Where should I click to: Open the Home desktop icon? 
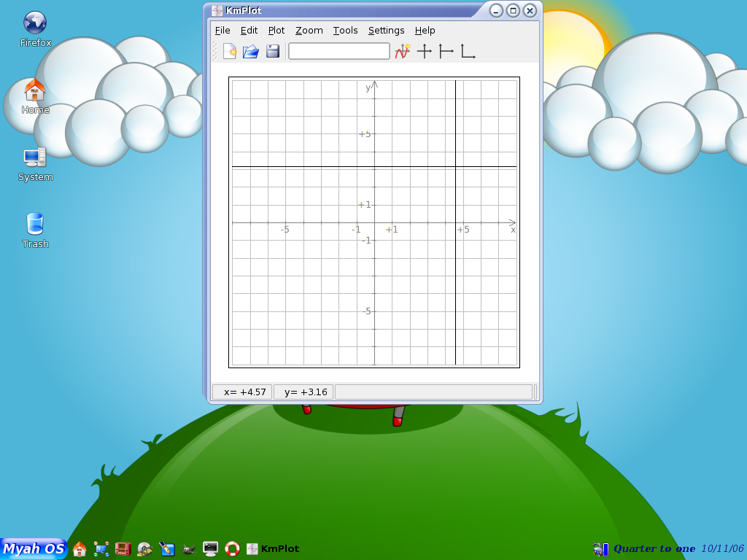pos(35,97)
